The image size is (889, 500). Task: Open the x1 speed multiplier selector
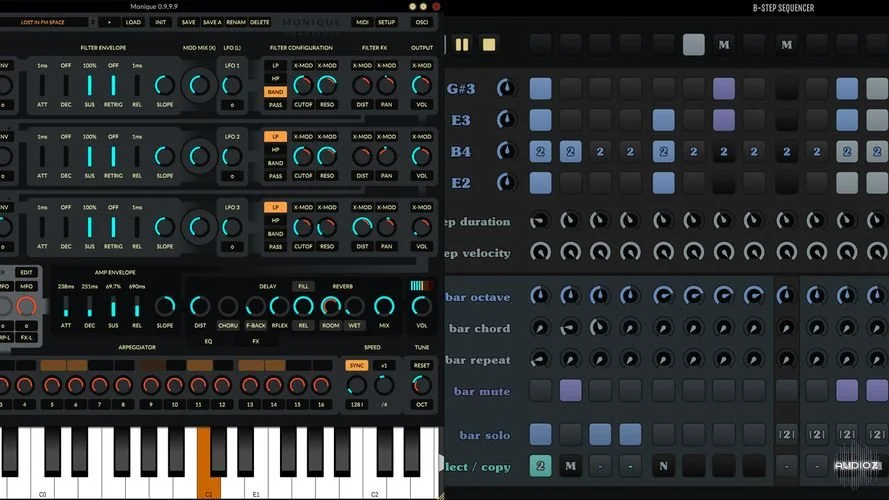tap(384, 366)
